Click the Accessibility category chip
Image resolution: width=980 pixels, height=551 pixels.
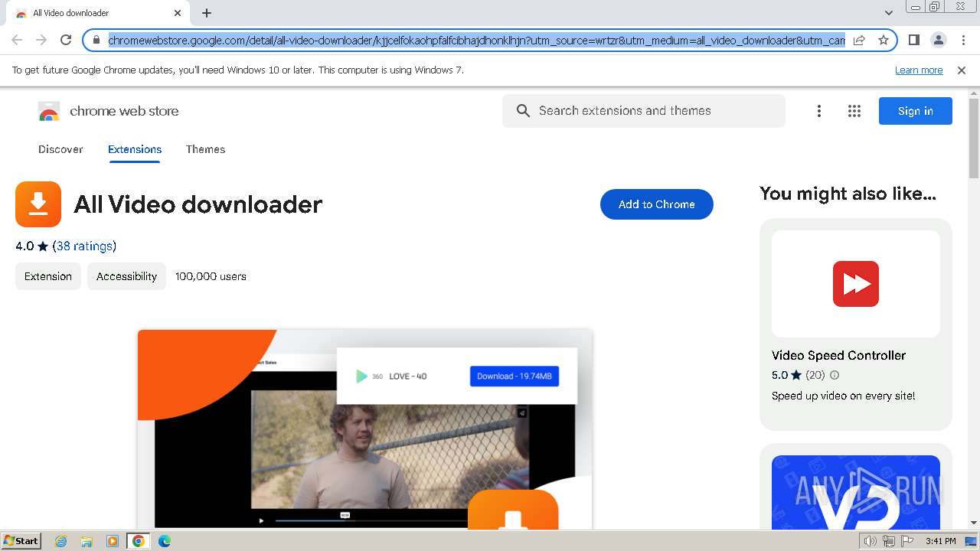tap(126, 276)
